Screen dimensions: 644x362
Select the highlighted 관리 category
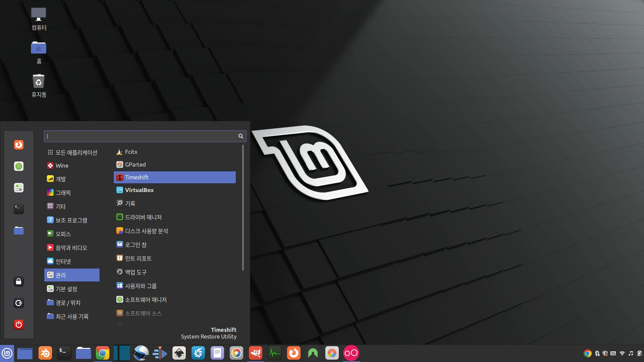72,275
